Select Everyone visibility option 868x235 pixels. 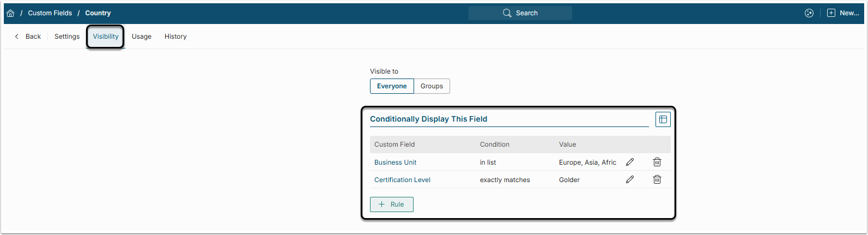click(x=392, y=86)
